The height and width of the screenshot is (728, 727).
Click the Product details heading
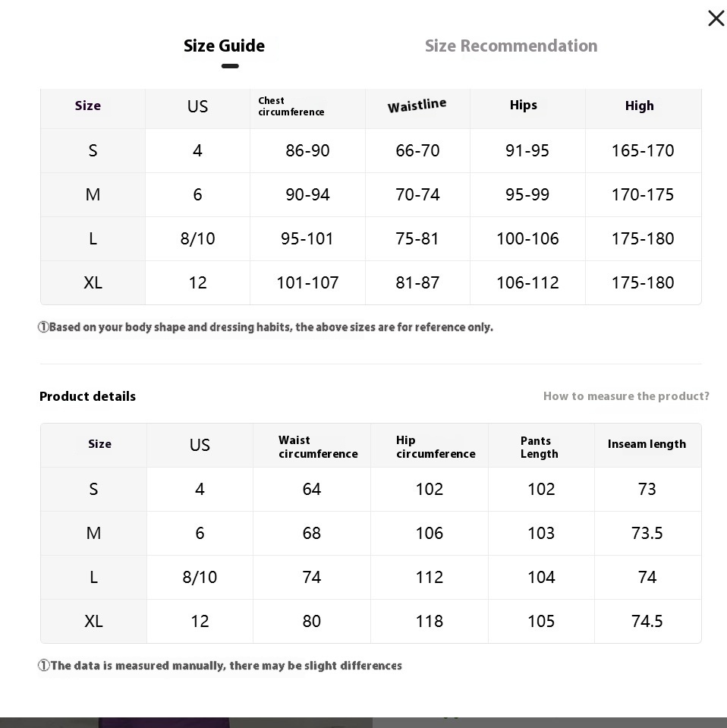click(x=87, y=396)
